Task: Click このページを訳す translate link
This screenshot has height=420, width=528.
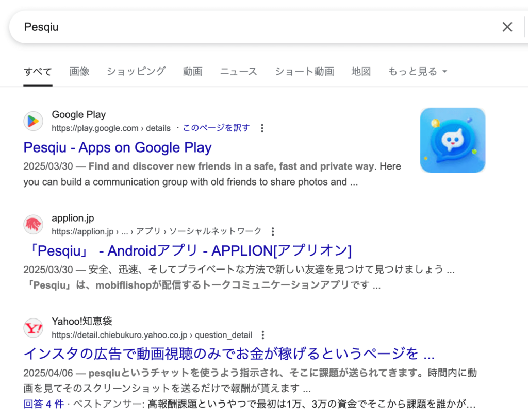Action: click(x=216, y=128)
